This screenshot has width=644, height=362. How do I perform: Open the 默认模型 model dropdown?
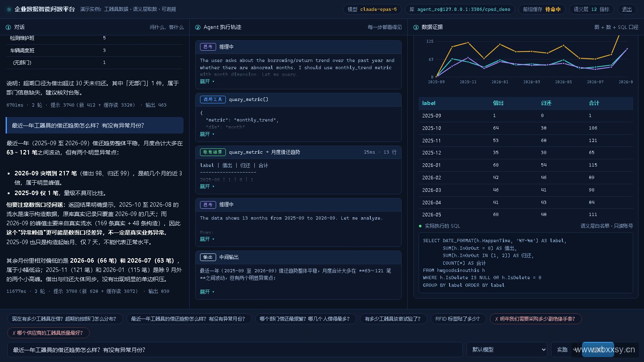(x=507, y=350)
